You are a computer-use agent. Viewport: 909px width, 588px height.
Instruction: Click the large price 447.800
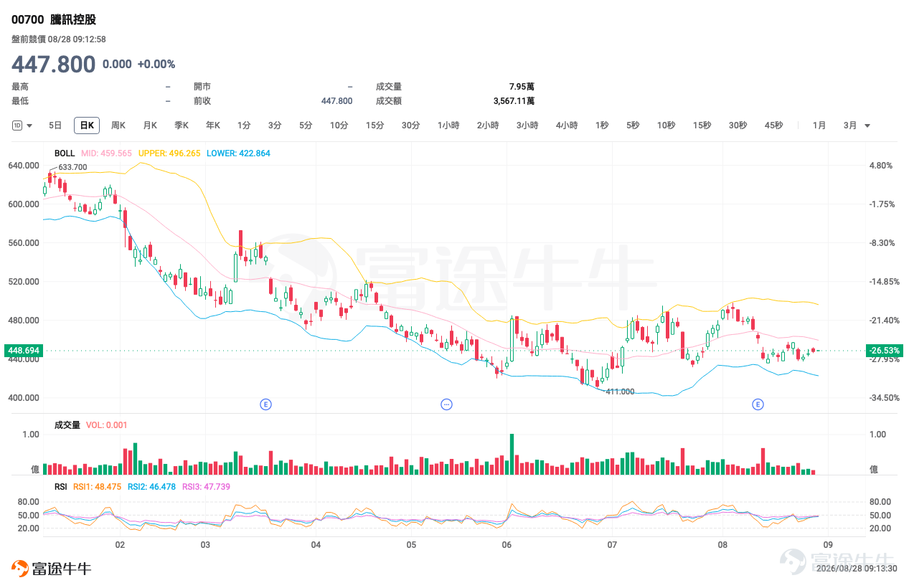point(54,65)
